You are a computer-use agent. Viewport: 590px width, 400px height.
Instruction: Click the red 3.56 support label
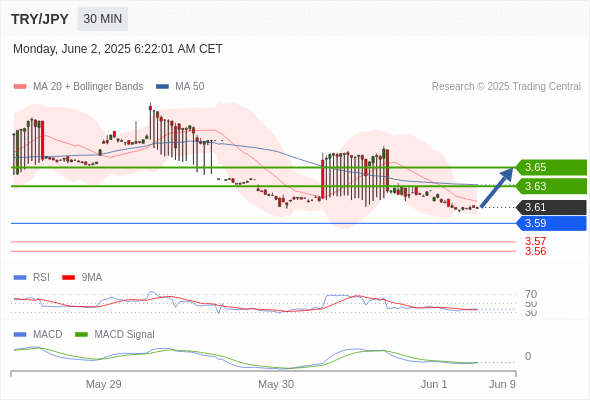535,251
